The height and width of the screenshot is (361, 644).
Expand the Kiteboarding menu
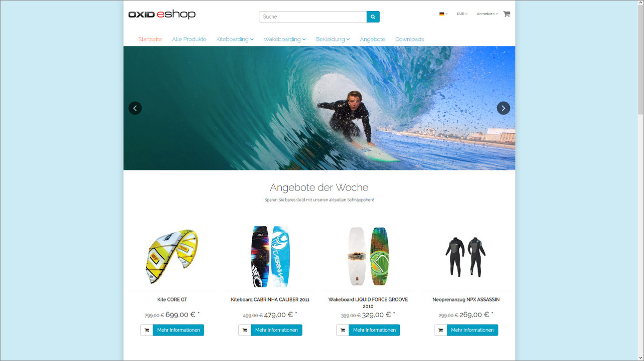coord(235,39)
